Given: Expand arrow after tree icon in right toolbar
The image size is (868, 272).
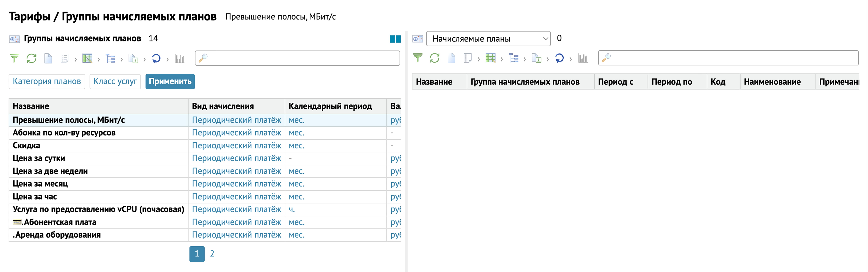Looking at the screenshot, I should pyautogui.click(x=525, y=59).
